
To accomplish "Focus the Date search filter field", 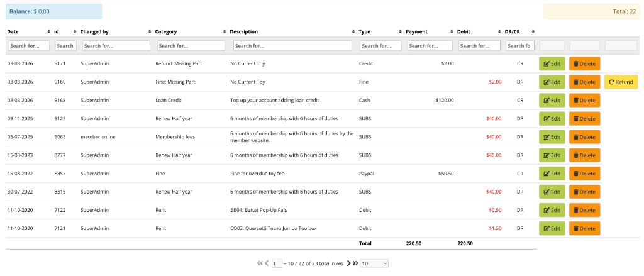I will click(x=29, y=46).
